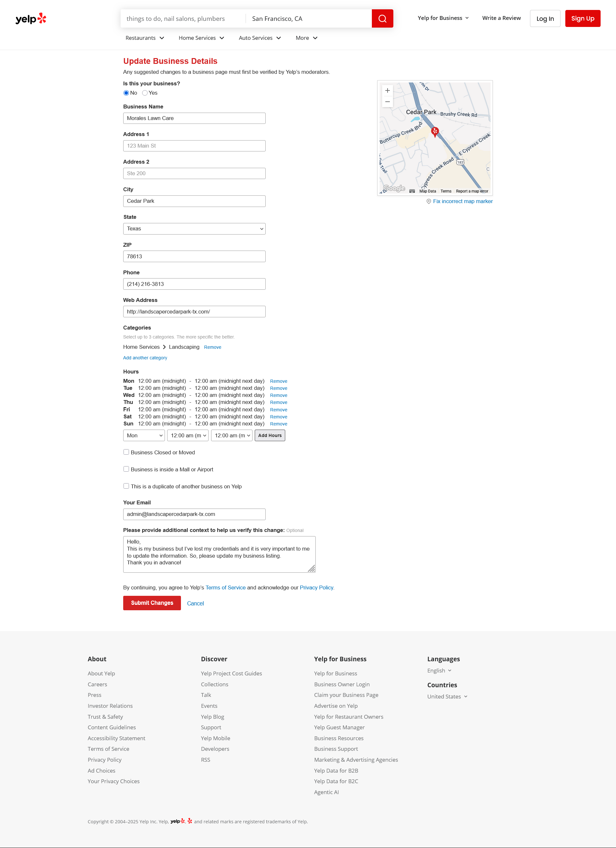Click the Submit Changes button
The height and width of the screenshot is (848, 616).
click(x=152, y=603)
